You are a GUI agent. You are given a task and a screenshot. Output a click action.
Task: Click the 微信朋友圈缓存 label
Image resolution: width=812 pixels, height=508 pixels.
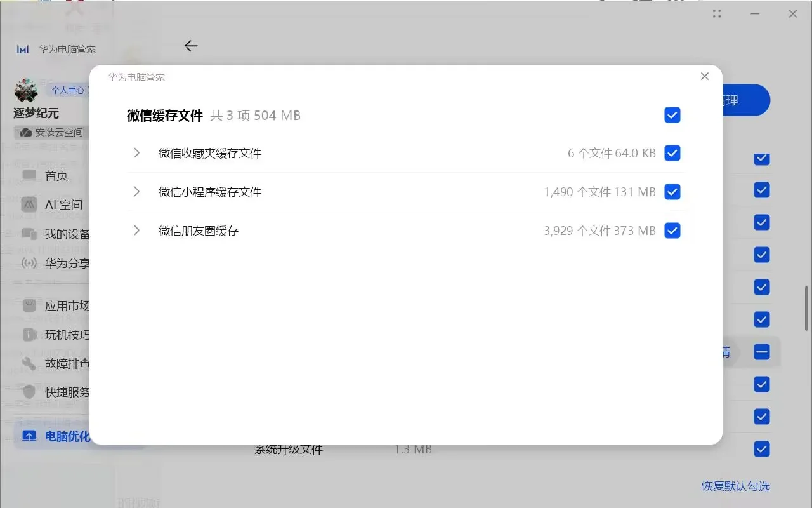tap(199, 231)
